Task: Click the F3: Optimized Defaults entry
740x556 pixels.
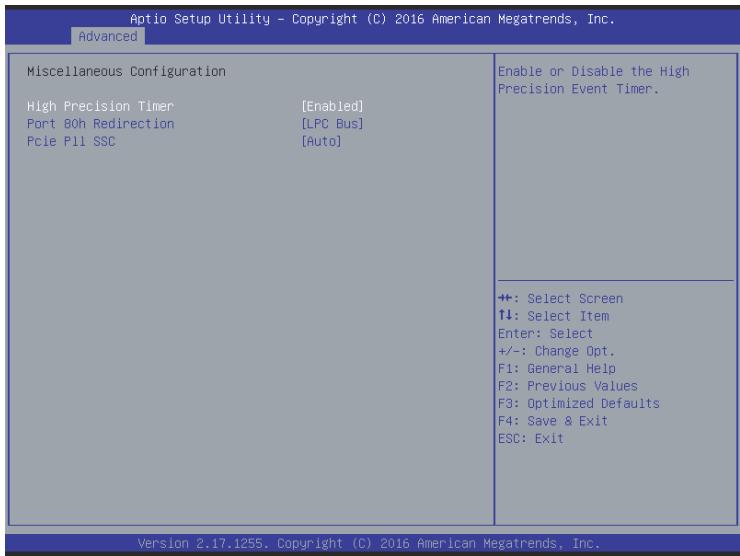Action: click(579, 404)
